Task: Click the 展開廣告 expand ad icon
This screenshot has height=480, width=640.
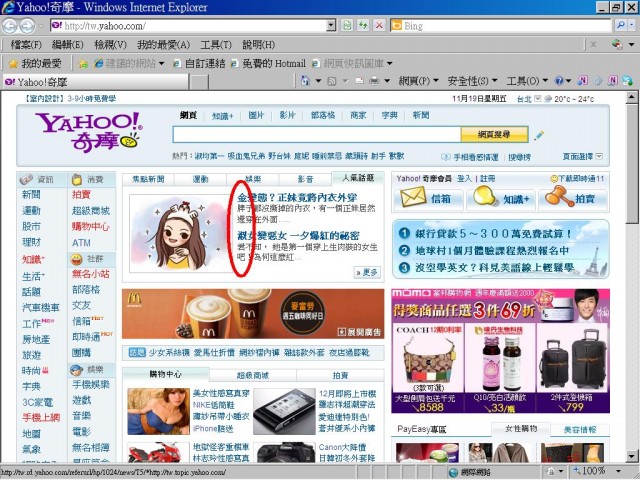Action: point(342,332)
